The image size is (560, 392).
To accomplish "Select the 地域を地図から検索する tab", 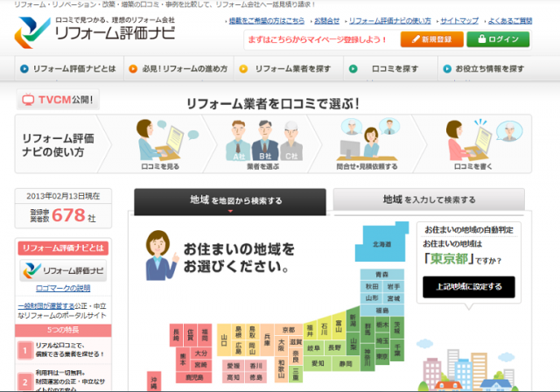I will (x=230, y=200).
